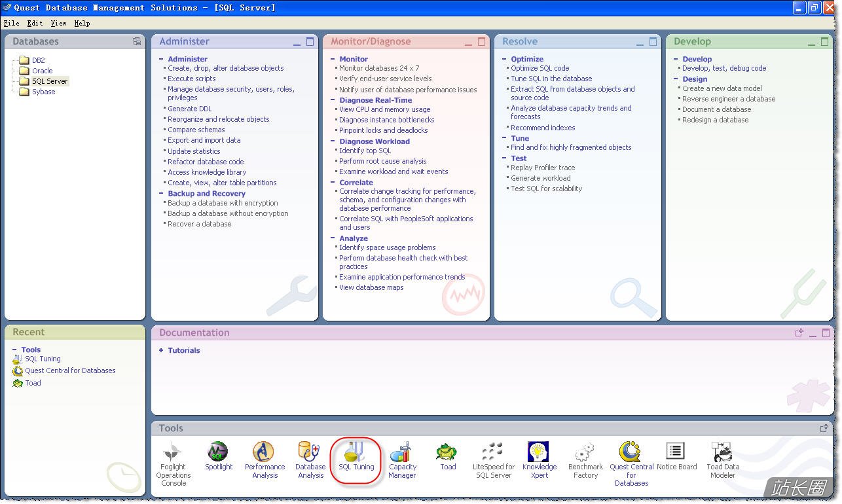Click the Databases panel options icon
This screenshot has width=842, height=504.
(x=137, y=41)
